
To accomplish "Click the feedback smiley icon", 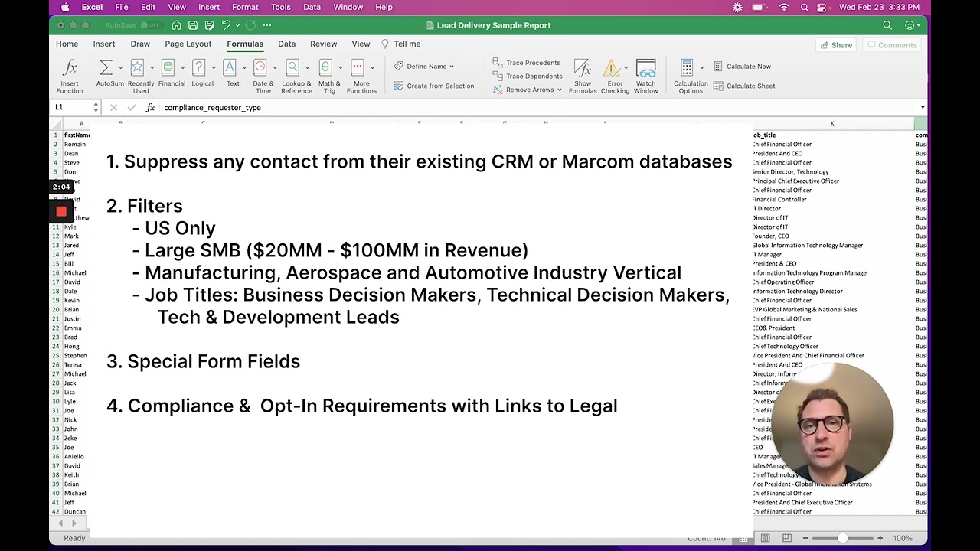I will (909, 25).
